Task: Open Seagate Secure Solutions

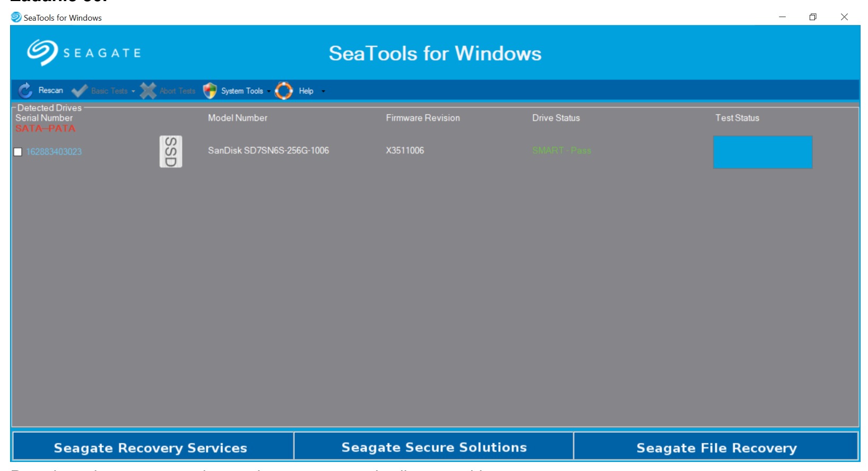Action: (434, 446)
